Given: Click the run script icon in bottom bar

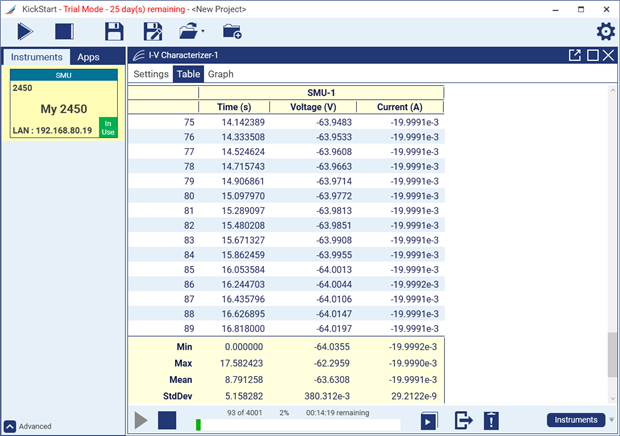Looking at the screenshot, I should coord(428,421).
